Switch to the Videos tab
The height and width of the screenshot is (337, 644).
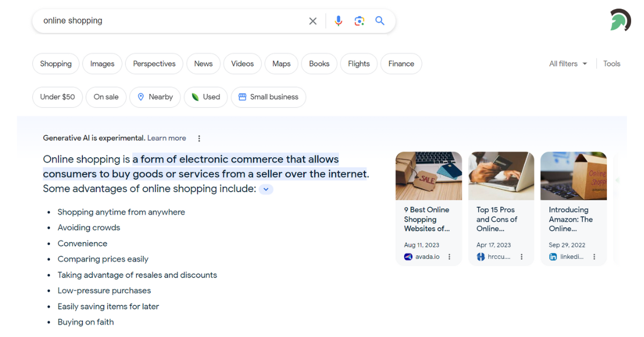(242, 64)
